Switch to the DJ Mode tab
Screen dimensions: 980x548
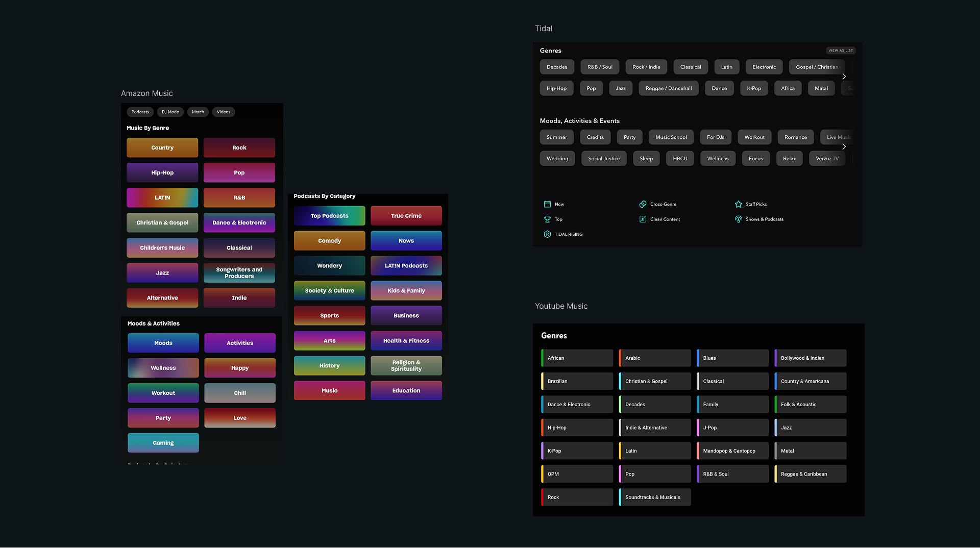(170, 112)
